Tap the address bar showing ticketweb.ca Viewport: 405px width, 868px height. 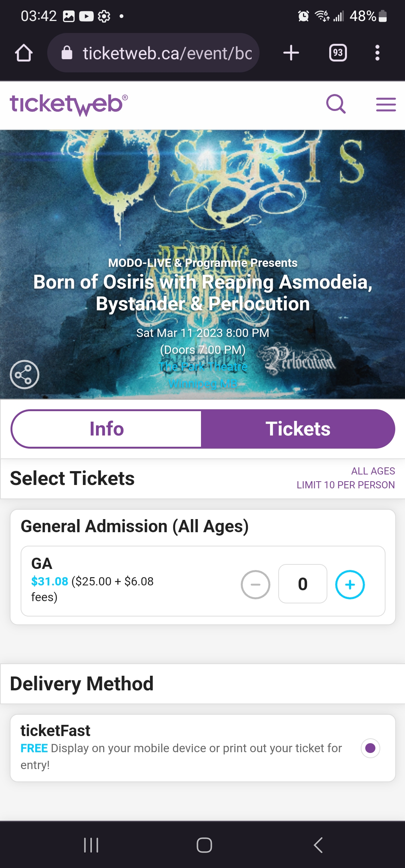tap(165, 53)
